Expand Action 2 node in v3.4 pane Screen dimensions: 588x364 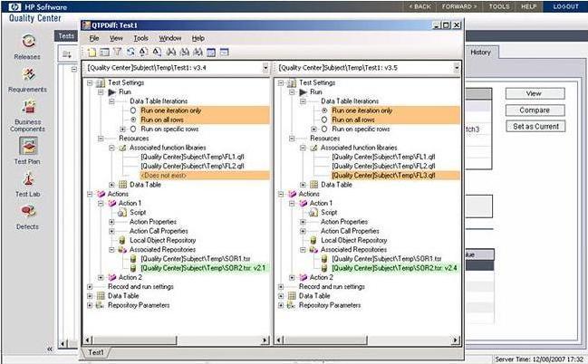tap(101, 277)
